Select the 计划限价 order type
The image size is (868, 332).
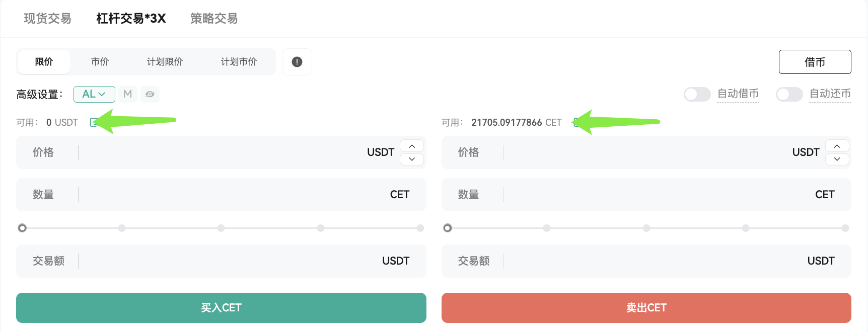[165, 61]
